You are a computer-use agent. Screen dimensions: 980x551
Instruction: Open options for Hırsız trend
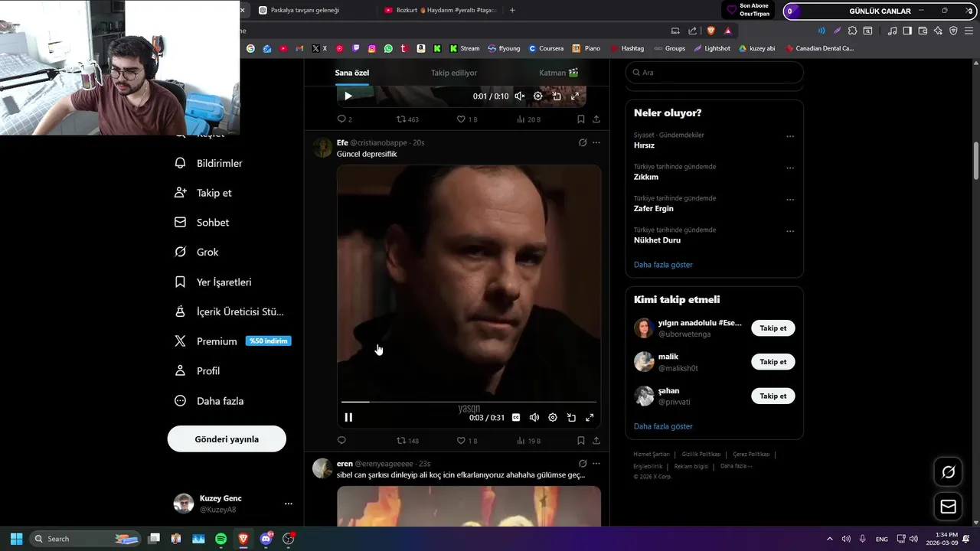(790, 136)
